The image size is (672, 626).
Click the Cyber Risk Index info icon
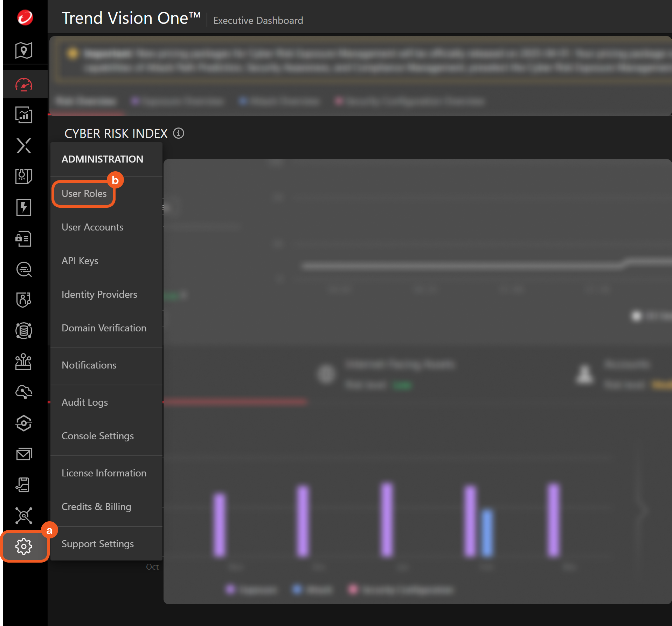179,133
